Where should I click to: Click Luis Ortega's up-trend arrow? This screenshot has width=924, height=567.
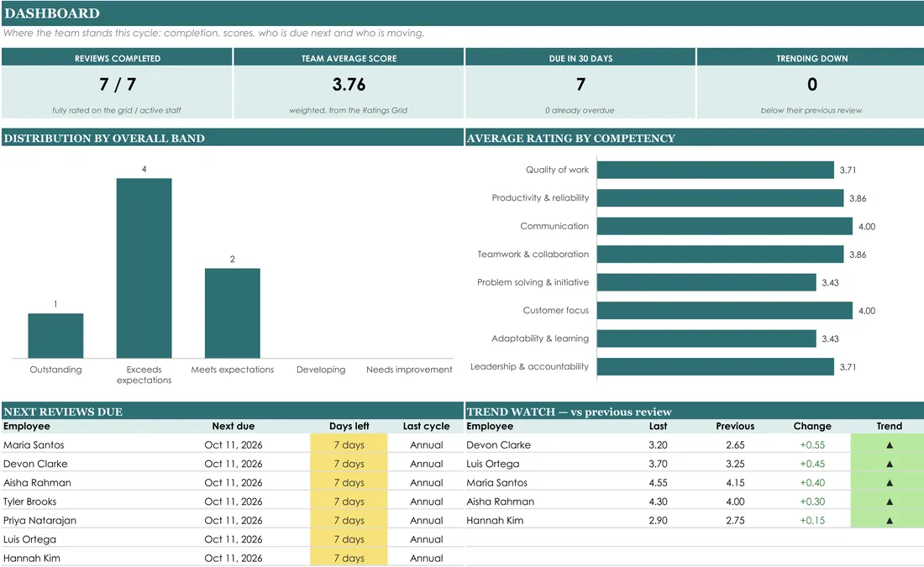[x=890, y=464]
